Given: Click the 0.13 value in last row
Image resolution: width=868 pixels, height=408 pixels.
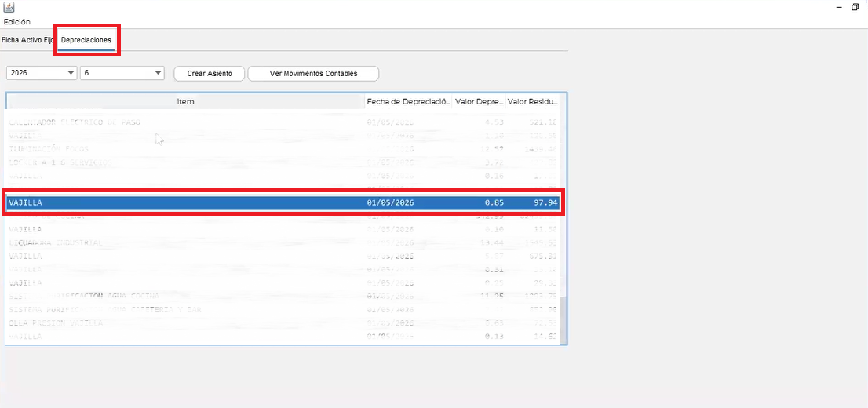Looking at the screenshot, I should (494, 336).
